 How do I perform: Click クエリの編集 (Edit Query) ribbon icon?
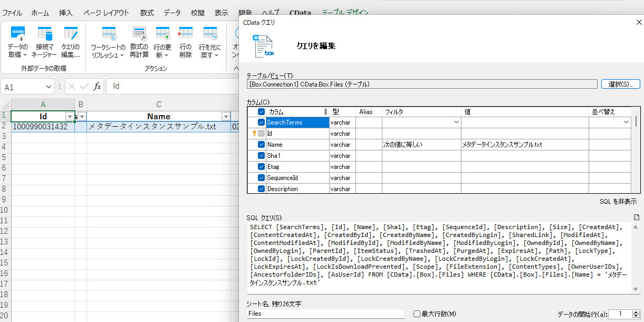pyautogui.click(x=70, y=42)
